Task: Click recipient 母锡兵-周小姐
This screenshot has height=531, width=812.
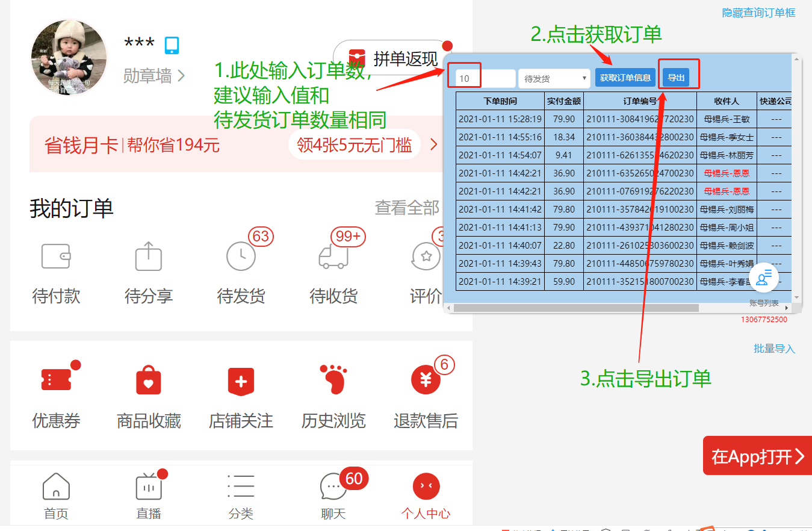Action: pyautogui.click(x=727, y=228)
